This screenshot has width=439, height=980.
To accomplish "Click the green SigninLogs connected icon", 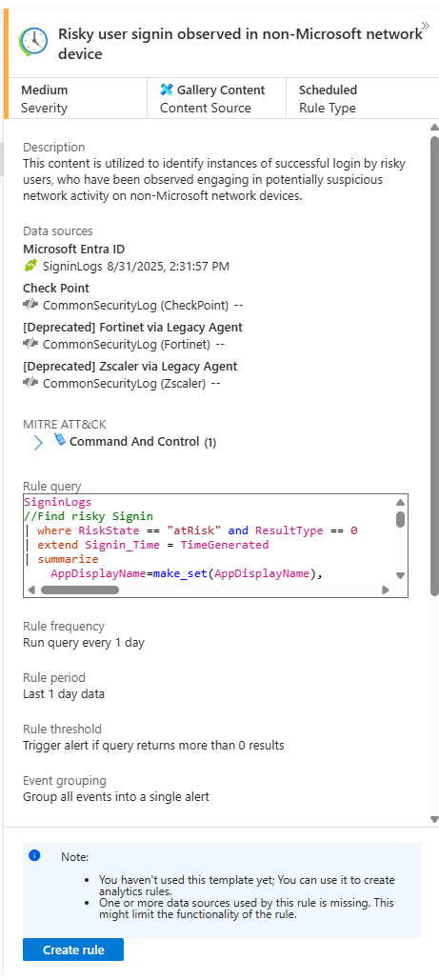I will tap(30, 266).
